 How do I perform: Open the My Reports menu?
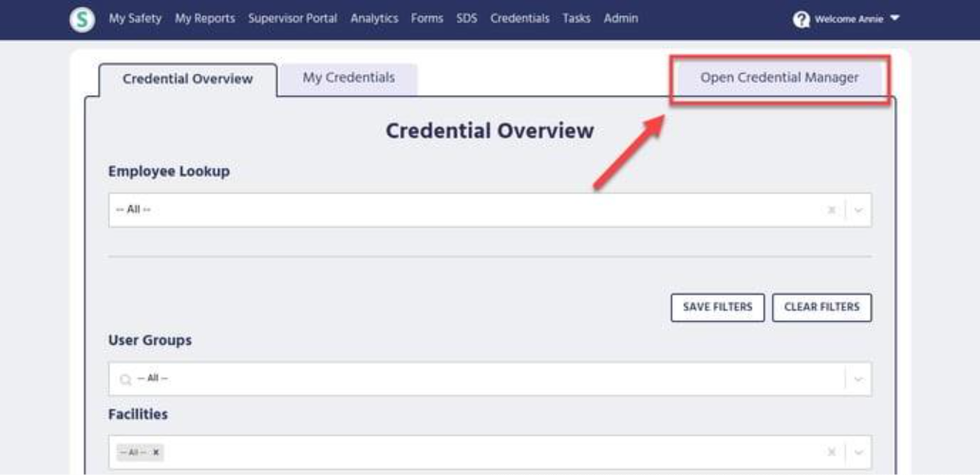pos(205,19)
